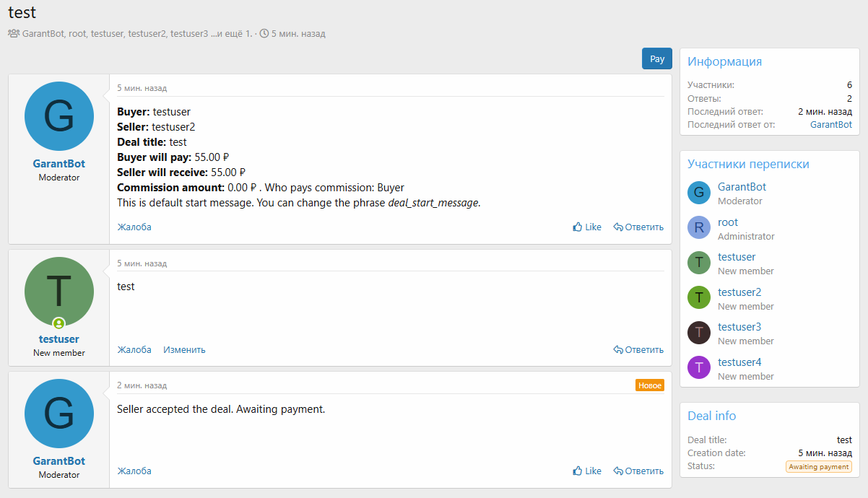Screen dimensions: 868x498
Task: Edit testuser's message with Изменить
Action: pos(184,349)
